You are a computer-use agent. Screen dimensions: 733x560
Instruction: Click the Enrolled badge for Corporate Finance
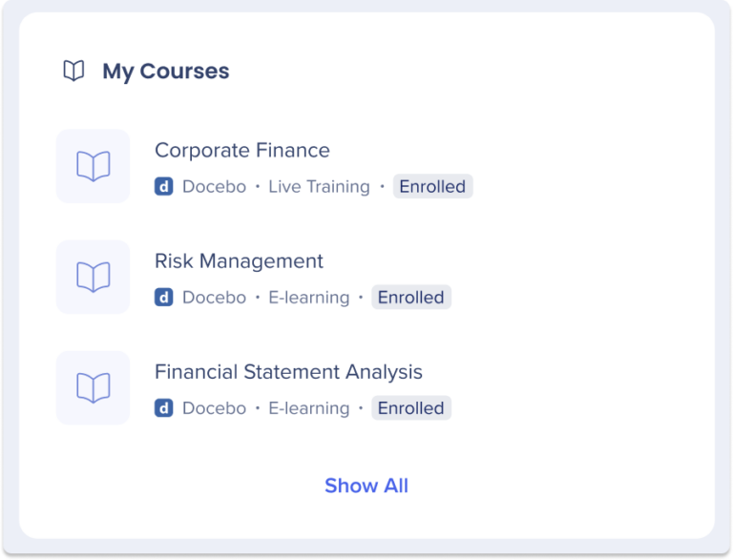point(432,187)
